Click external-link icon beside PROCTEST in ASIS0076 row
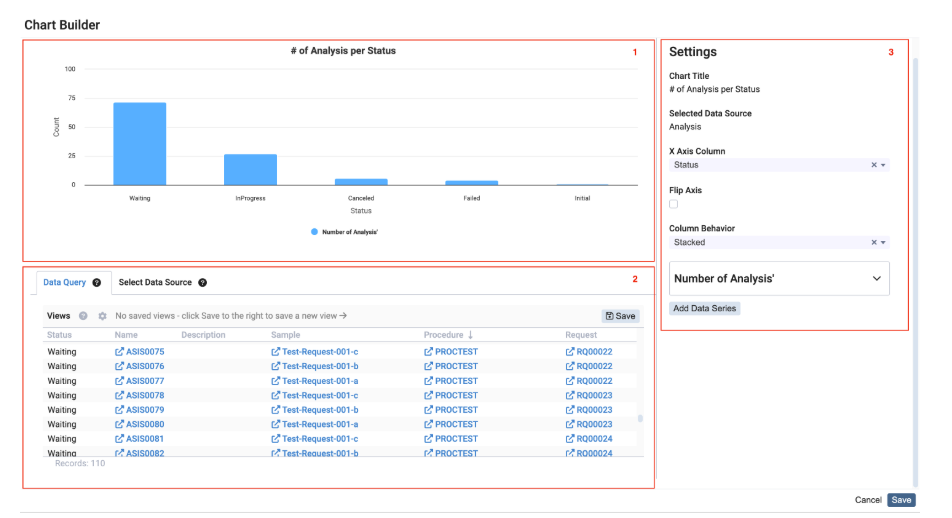Viewport: 952px width, 518px height. pyautogui.click(x=428, y=366)
